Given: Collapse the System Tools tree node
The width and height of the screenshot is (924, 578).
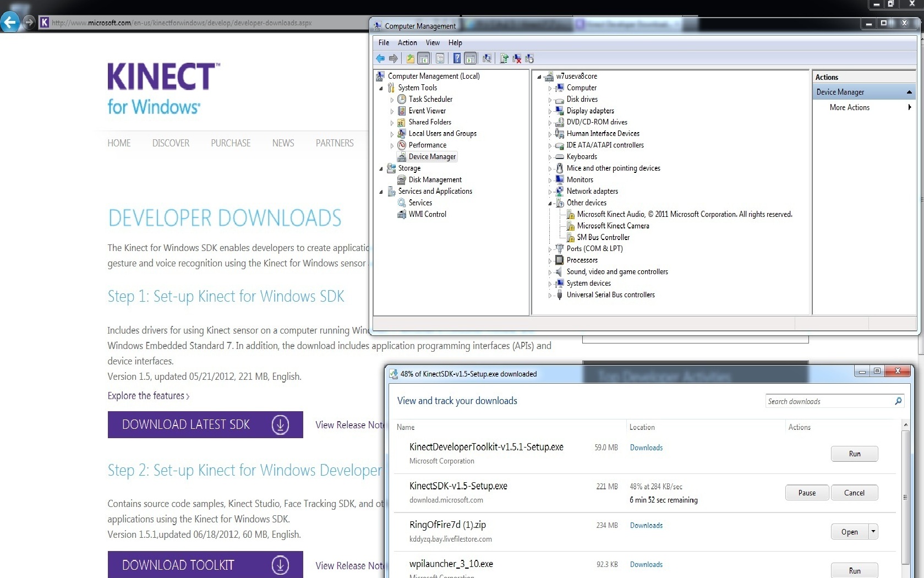Looking at the screenshot, I should 381,88.
